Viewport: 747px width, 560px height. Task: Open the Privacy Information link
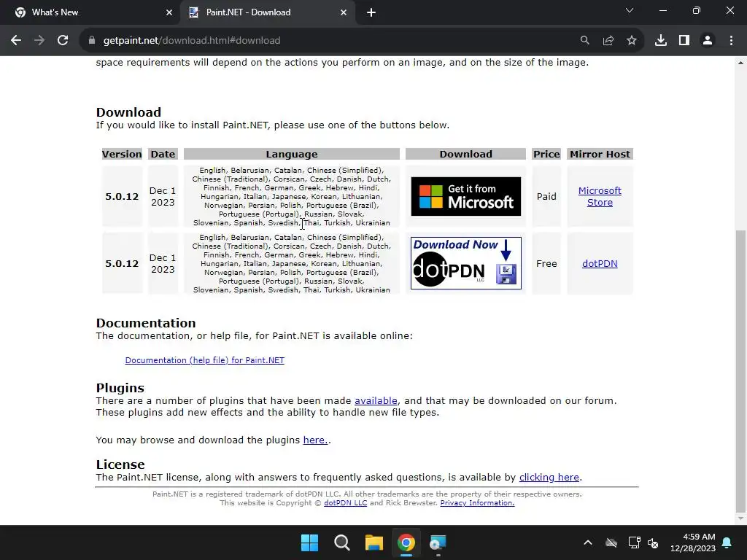point(477,503)
